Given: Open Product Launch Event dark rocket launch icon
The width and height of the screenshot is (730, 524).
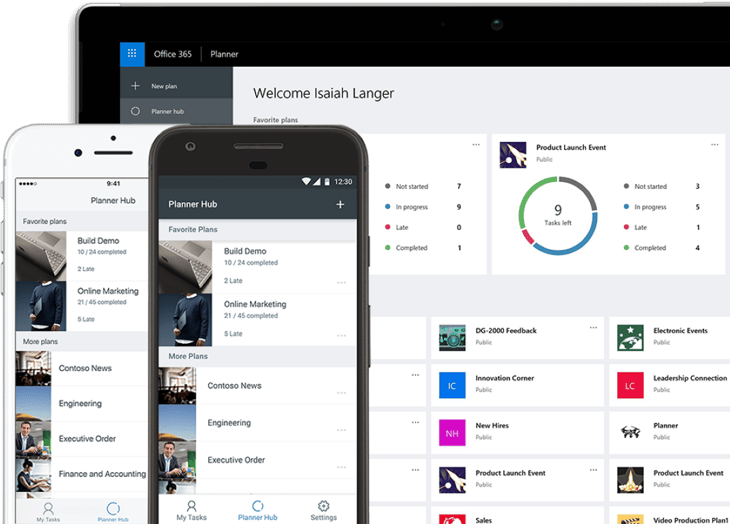Looking at the screenshot, I should pyautogui.click(x=630, y=480).
